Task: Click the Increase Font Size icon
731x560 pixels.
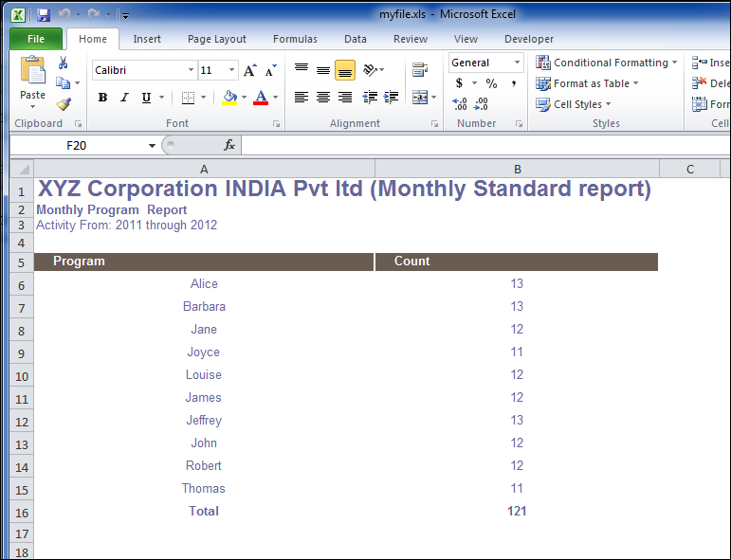Action: pos(250,70)
